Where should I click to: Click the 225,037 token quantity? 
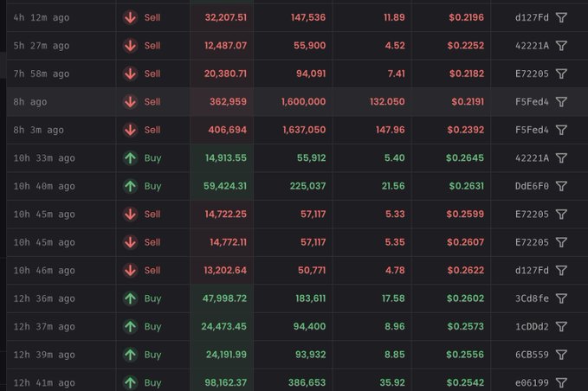coord(307,186)
